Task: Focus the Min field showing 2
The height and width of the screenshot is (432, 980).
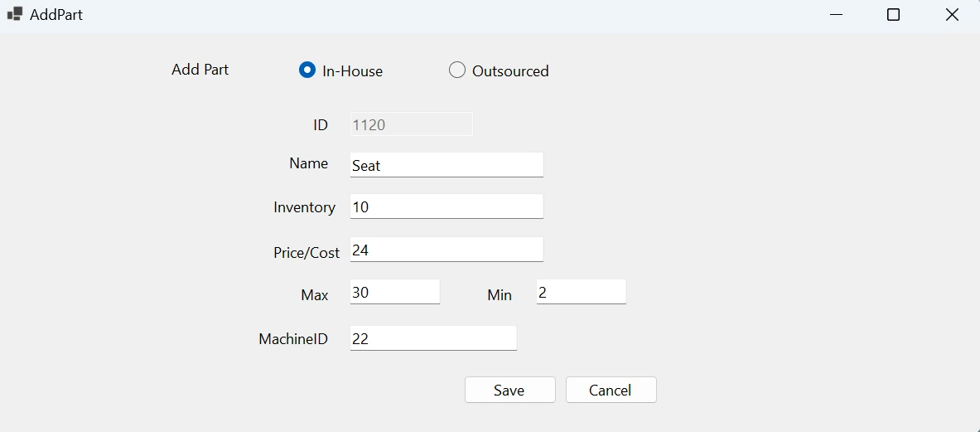Action: [x=582, y=292]
